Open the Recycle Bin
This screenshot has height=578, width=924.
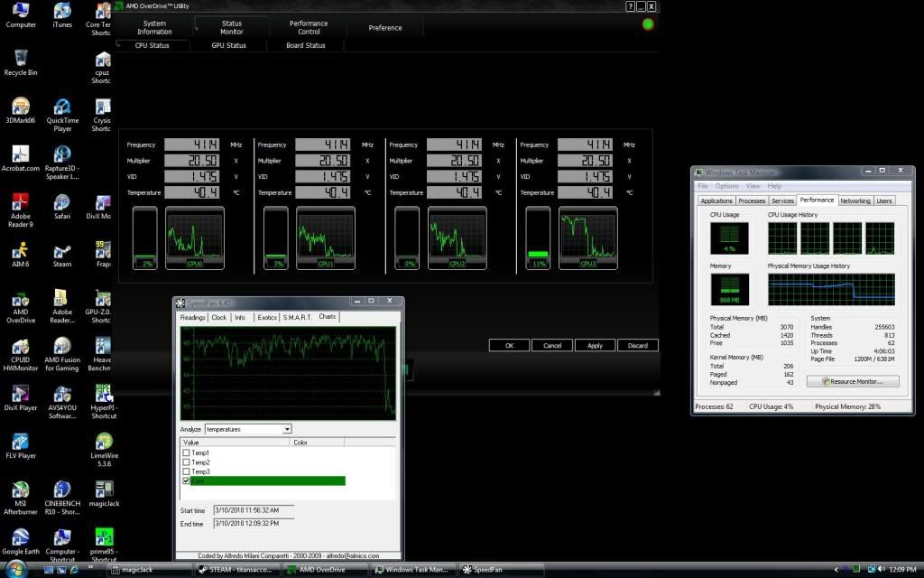pyautogui.click(x=21, y=59)
